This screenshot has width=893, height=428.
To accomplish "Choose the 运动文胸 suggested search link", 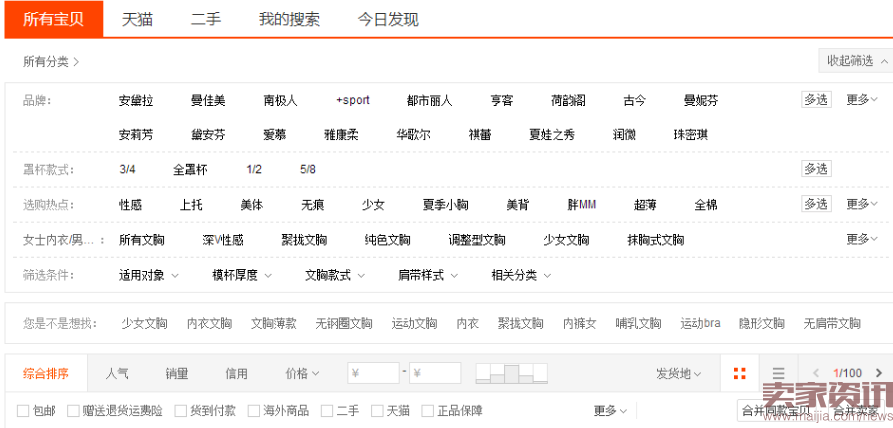I will click(414, 323).
